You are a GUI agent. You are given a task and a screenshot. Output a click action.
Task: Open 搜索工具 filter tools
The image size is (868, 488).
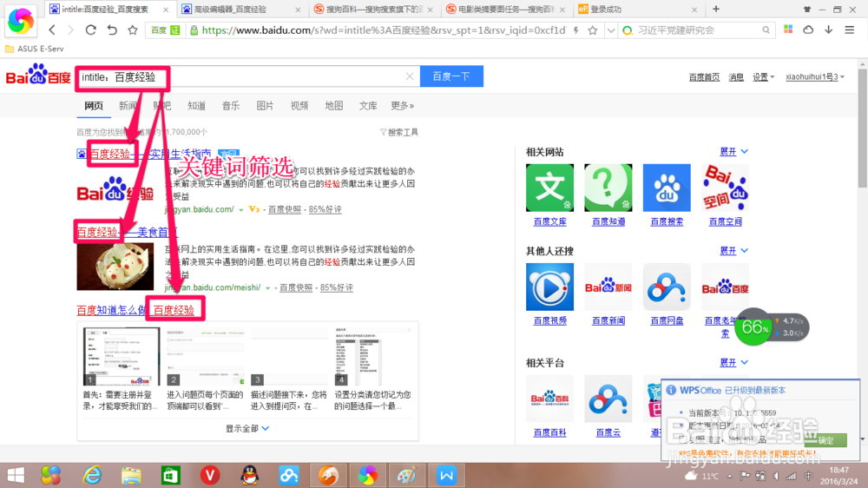tap(399, 132)
